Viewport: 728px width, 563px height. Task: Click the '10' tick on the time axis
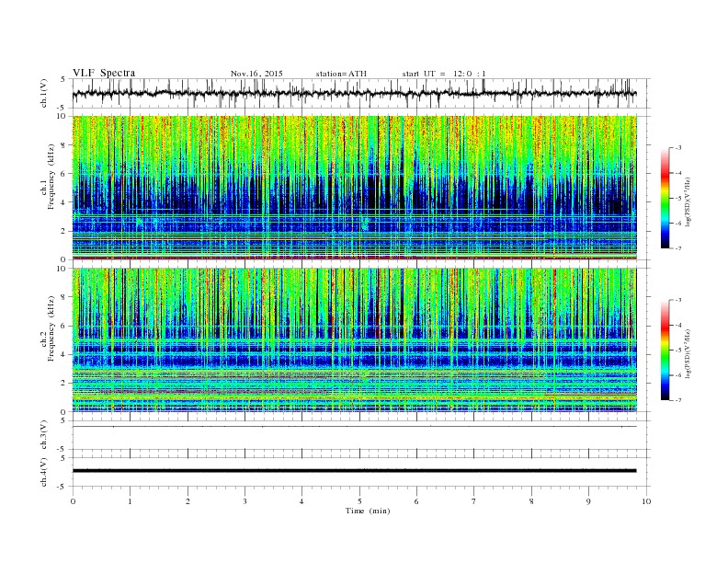646,501
